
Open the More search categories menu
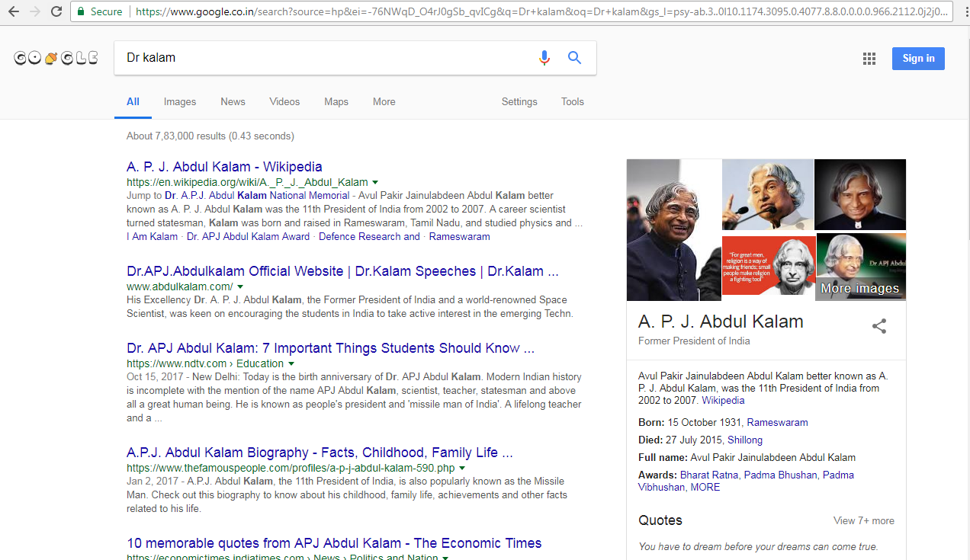pyautogui.click(x=384, y=102)
